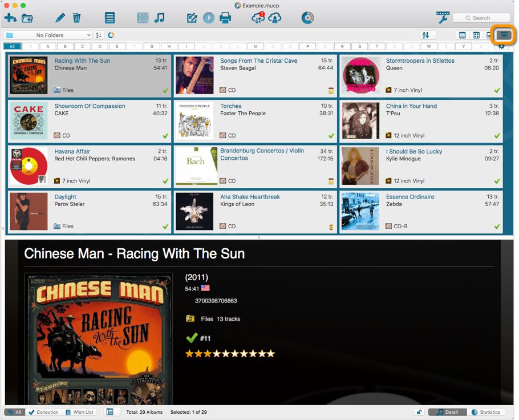
Task: Open the No Folders dropdown
Action: 48,35
